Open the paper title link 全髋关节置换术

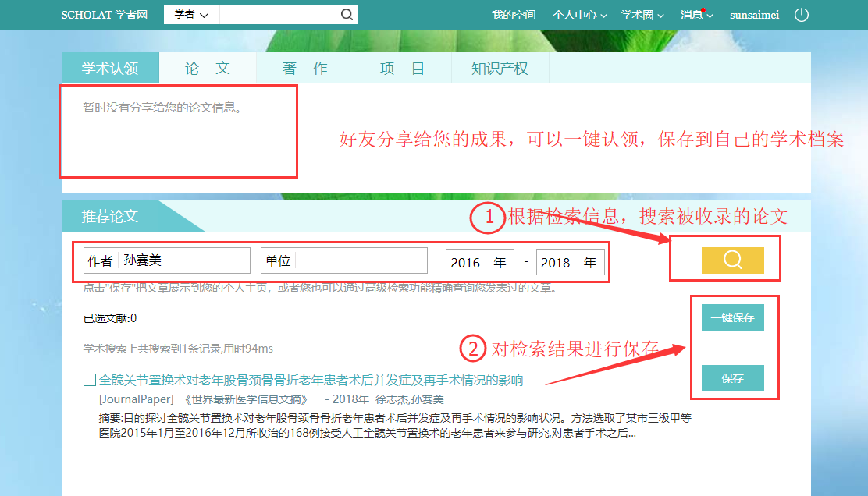click(311, 381)
